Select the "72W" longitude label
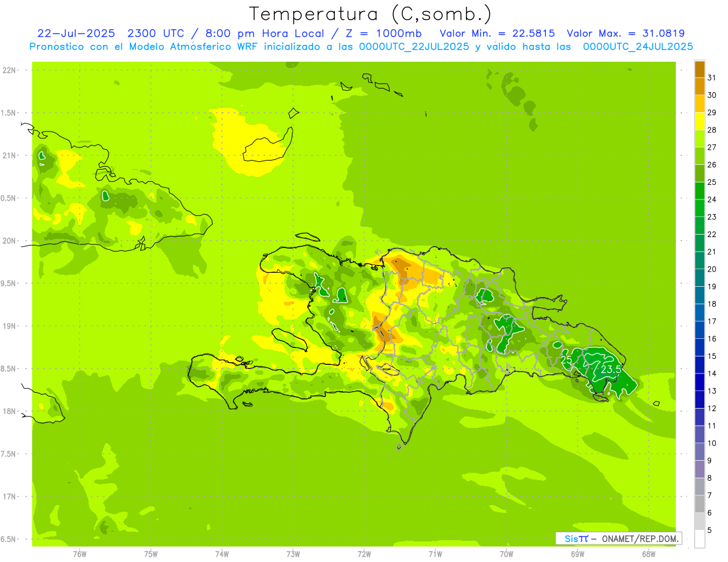Screen dimensions: 728x562 [364, 554]
